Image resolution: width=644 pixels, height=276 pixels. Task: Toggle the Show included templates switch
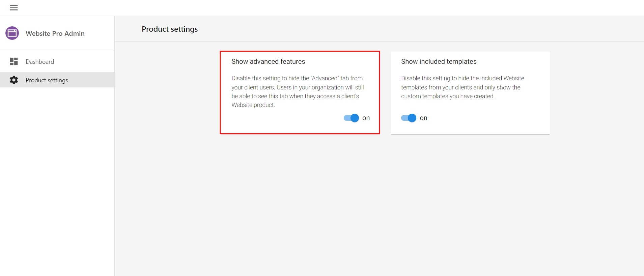[x=409, y=118]
